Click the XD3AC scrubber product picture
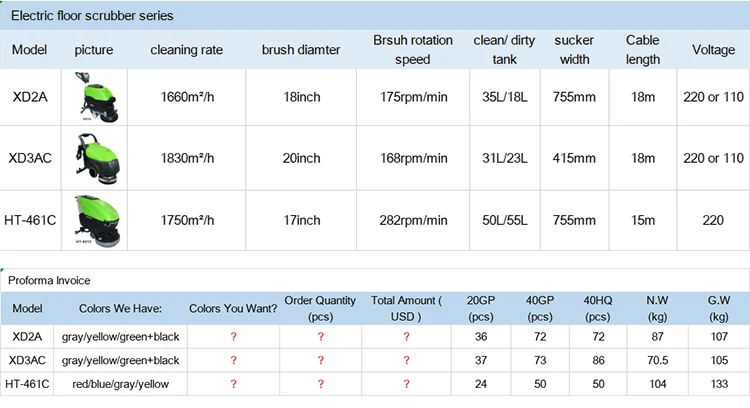750x408 pixels. (x=94, y=158)
